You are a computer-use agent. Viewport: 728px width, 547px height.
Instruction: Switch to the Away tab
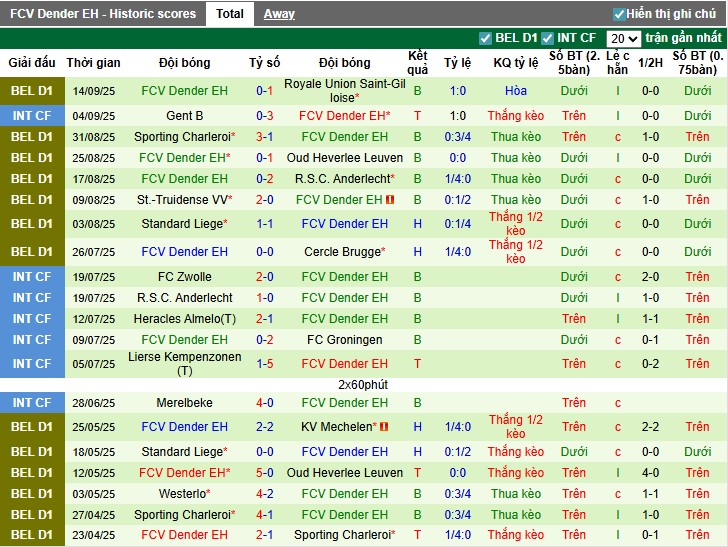pyautogui.click(x=279, y=14)
